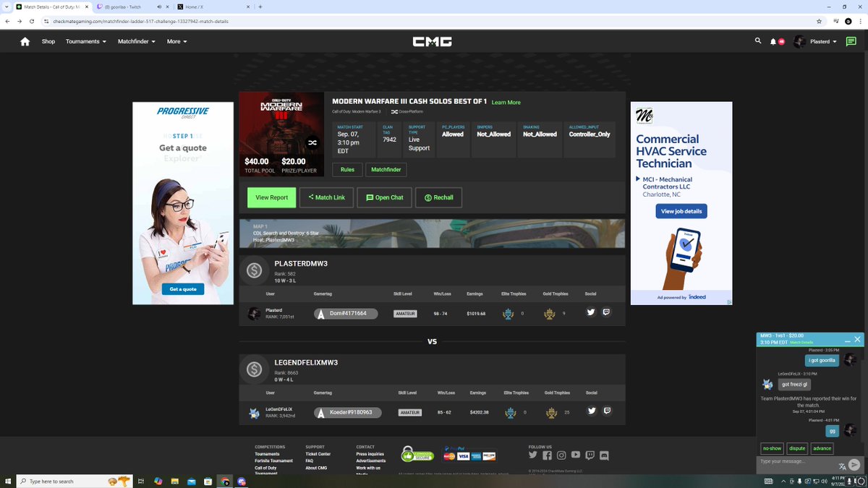This screenshot has width=868, height=488.
Task: Open Plasterd's Twitch social icon
Action: coord(606,313)
